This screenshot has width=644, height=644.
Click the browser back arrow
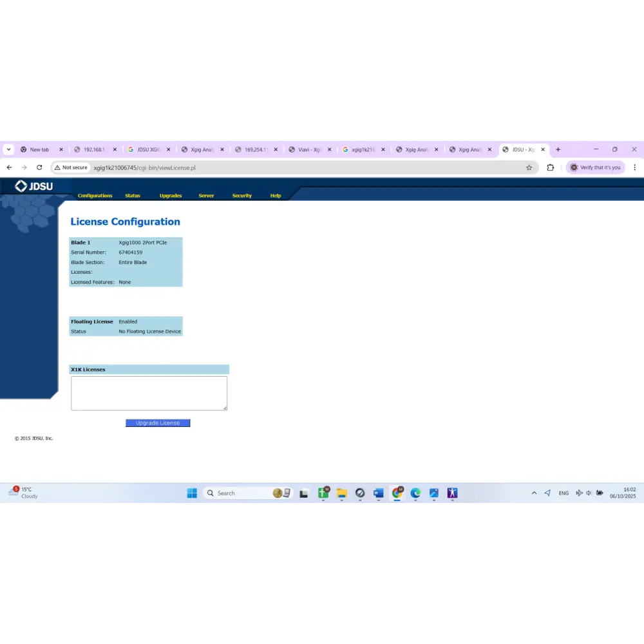tap(9, 167)
